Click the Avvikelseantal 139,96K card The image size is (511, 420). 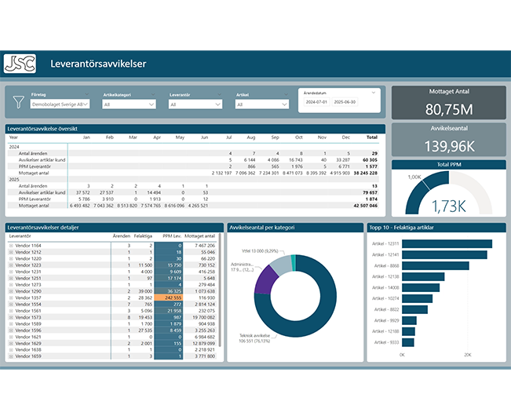449,140
